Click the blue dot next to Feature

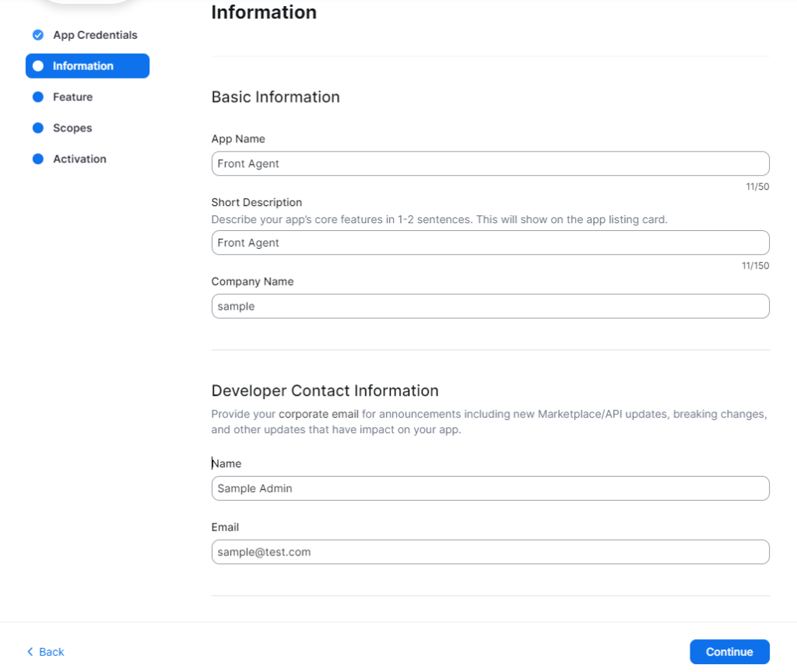pyautogui.click(x=37, y=97)
